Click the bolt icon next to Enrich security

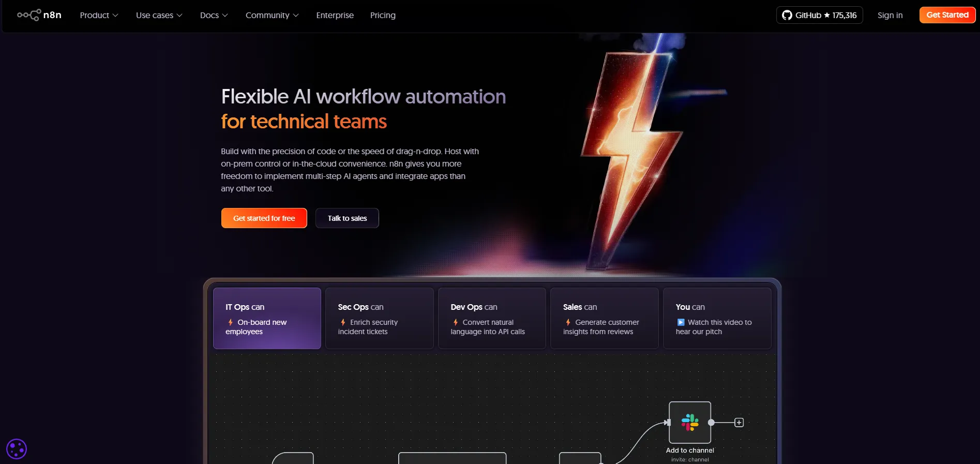click(343, 322)
